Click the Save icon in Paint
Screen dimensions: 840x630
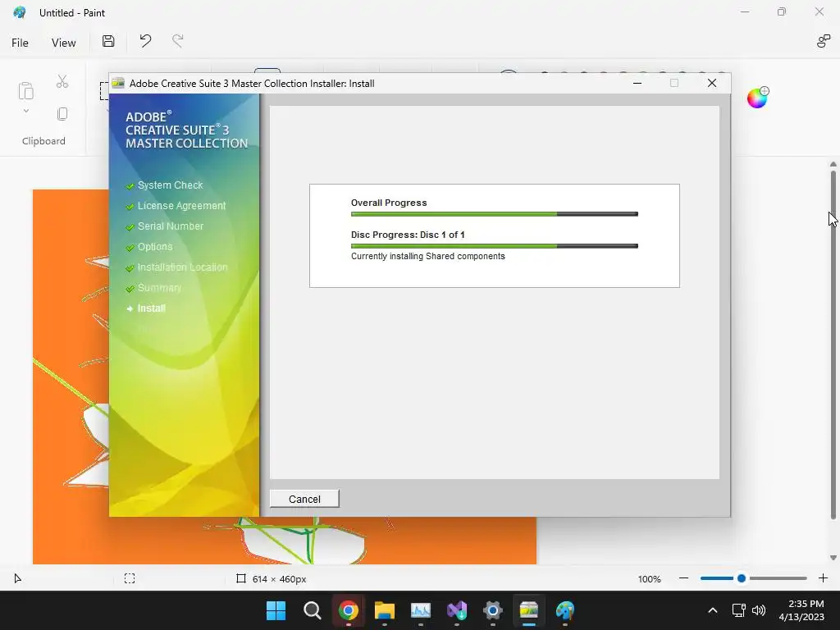(x=108, y=41)
